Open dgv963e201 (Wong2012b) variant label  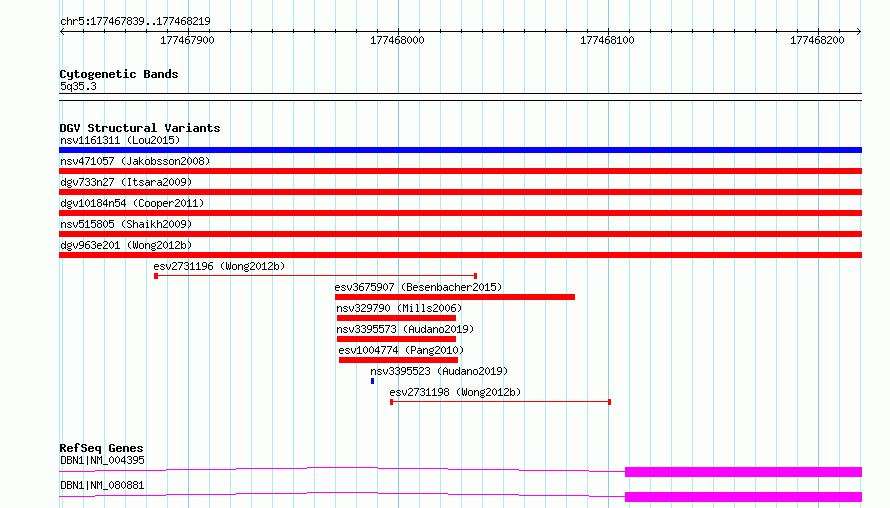pos(126,245)
